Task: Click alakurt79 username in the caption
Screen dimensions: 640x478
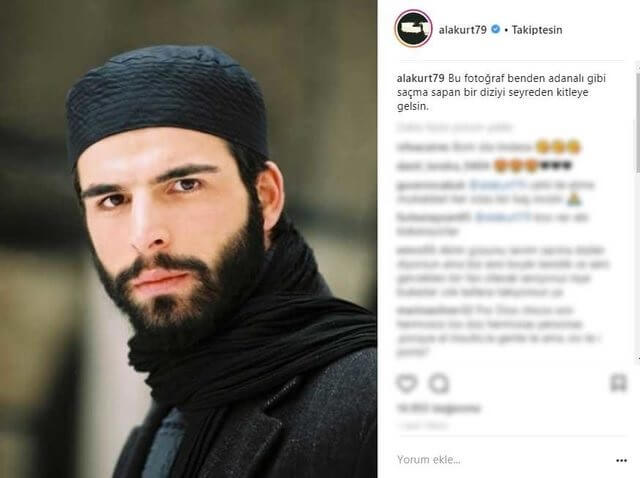Action: point(420,78)
